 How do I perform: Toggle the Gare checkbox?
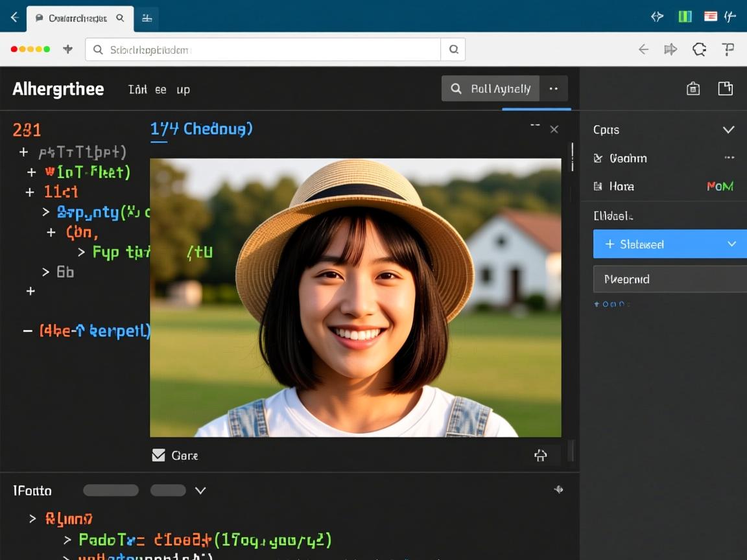click(x=158, y=456)
